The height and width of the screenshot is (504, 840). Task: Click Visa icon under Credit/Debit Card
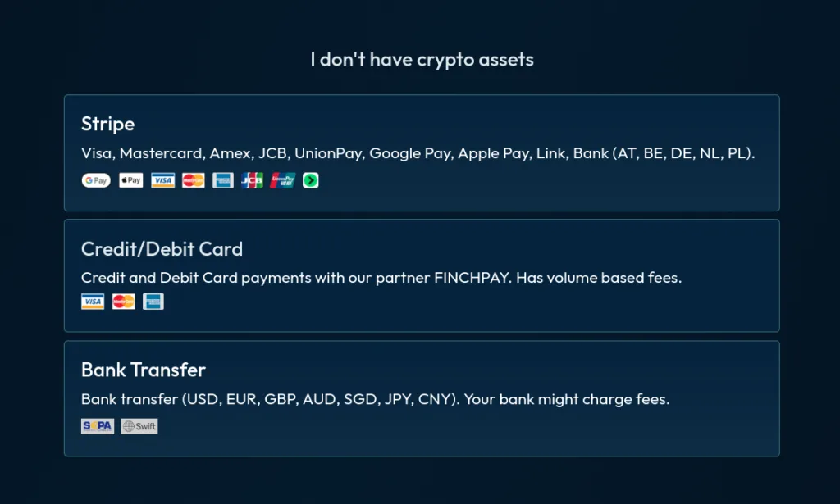[x=93, y=302]
